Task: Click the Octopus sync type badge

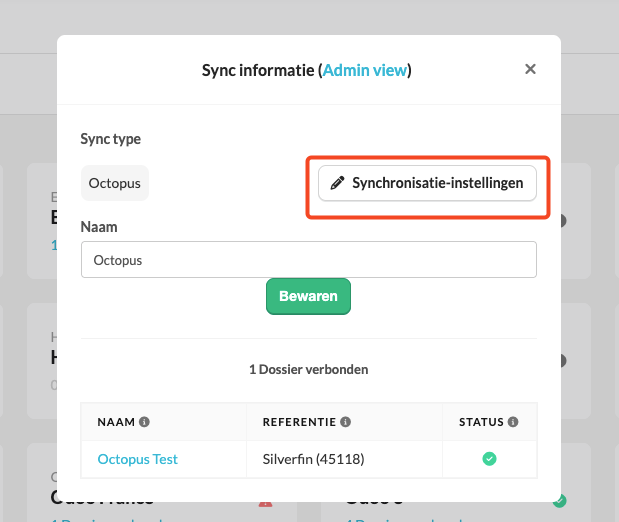Action: coord(114,183)
